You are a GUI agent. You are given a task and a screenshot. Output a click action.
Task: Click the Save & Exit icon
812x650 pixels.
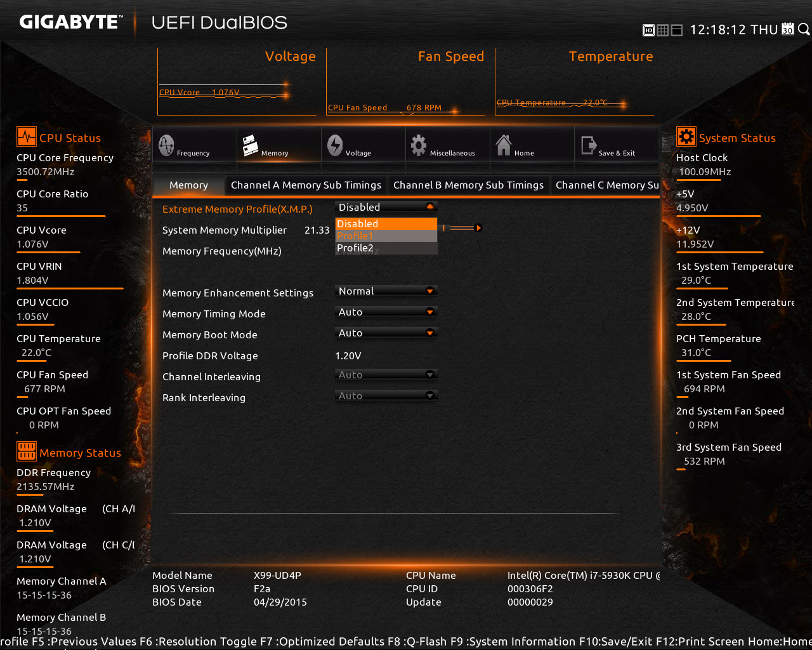[589, 146]
